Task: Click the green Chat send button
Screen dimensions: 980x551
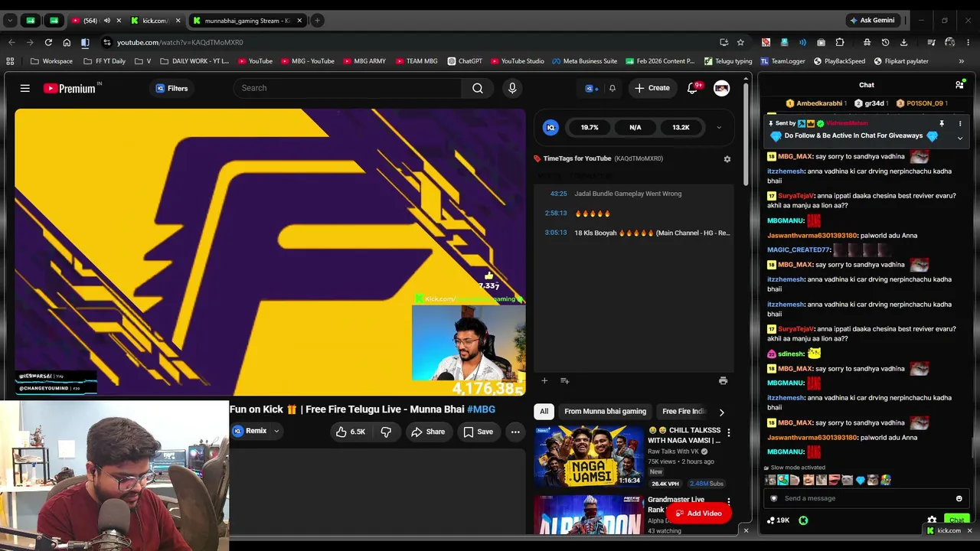Action: (956, 520)
